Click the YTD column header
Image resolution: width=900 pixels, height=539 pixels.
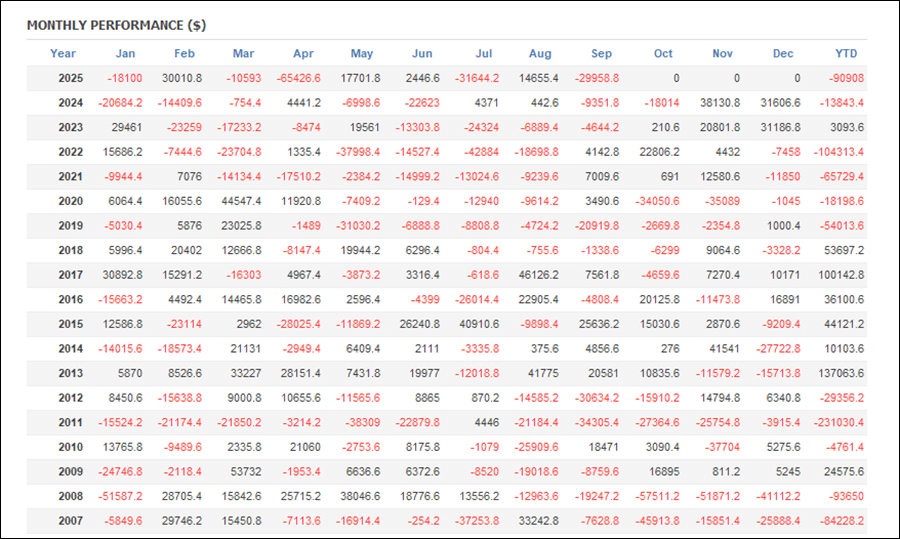(845, 54)
